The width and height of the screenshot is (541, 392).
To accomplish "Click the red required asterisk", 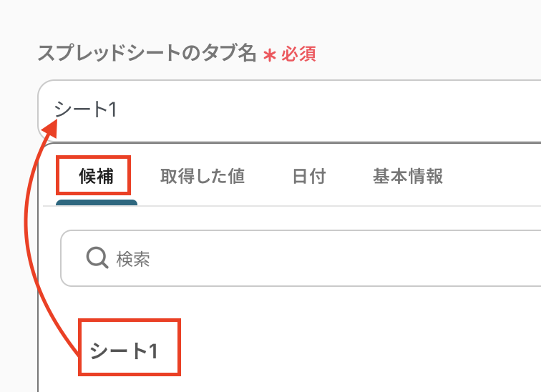I will coord(269,56).
